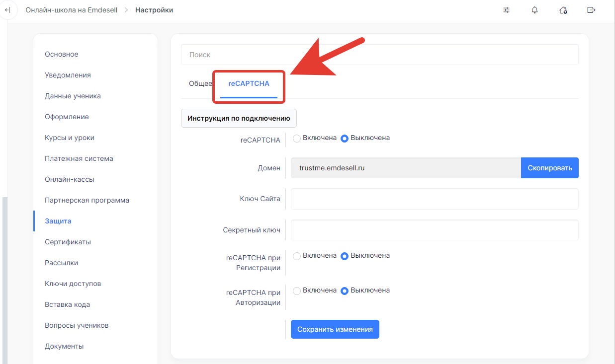
Task: Click the Секретный ключ label
Action: click(x=252, y=230)
